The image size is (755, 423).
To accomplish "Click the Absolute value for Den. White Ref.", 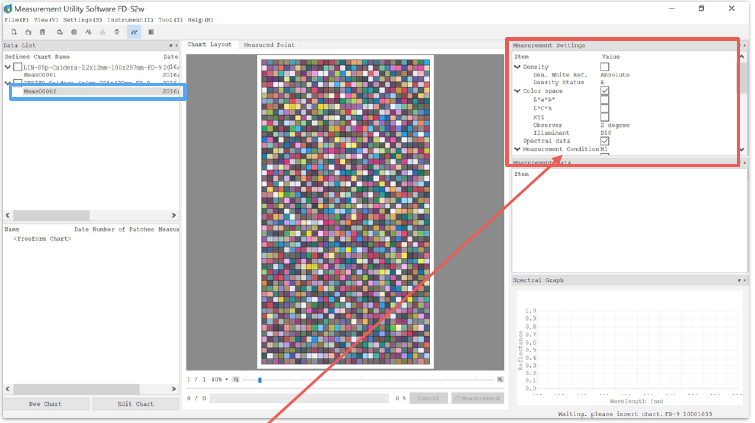I will pos(615,75).
